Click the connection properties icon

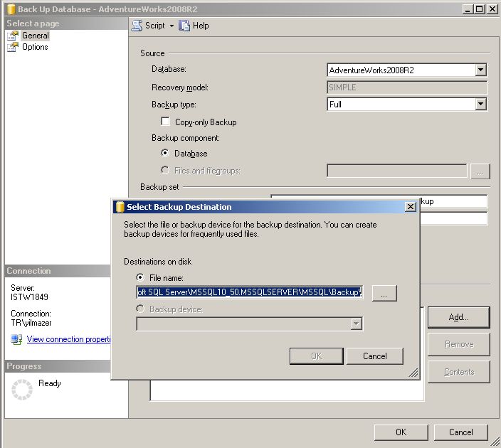point(16,339)
